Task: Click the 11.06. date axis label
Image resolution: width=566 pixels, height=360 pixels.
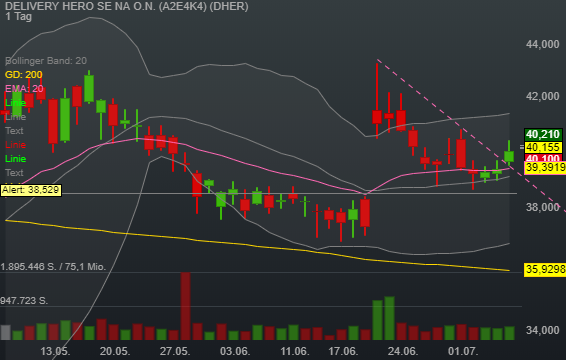Action: (x=295, y=351)
